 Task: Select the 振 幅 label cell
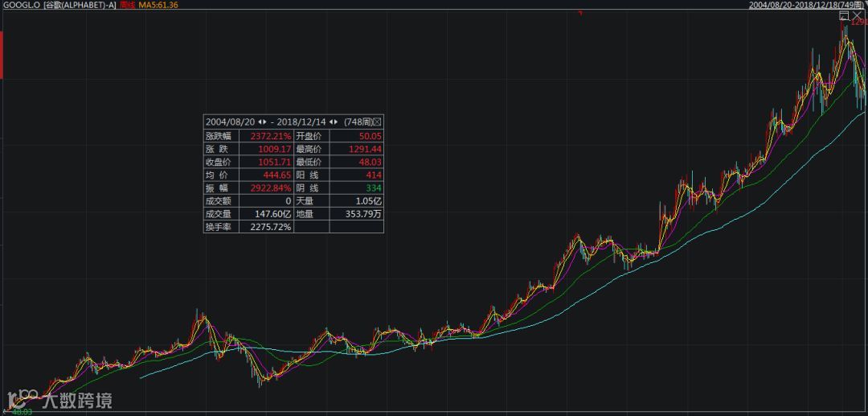(x=222, y=188)
